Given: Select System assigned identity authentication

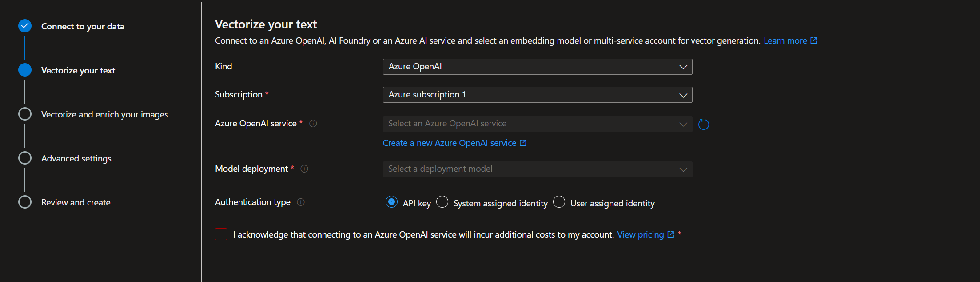Looking at the screenshot, I should [442, 202].
